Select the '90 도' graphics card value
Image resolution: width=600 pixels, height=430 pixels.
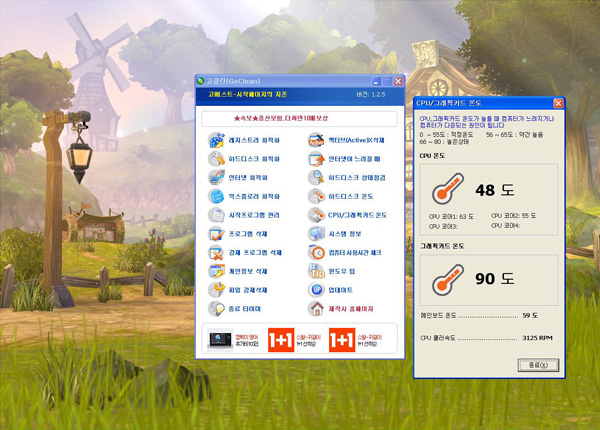pyautogui.click(x=495, y=279)
